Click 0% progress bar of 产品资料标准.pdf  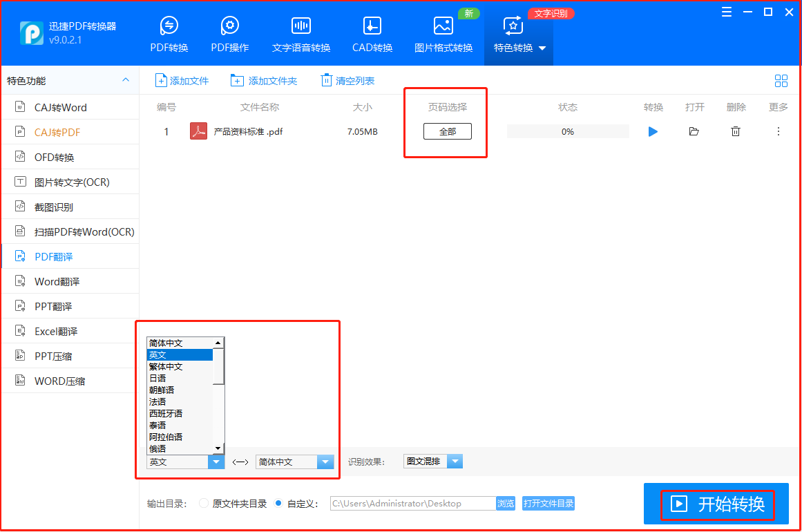pos(568,131)
